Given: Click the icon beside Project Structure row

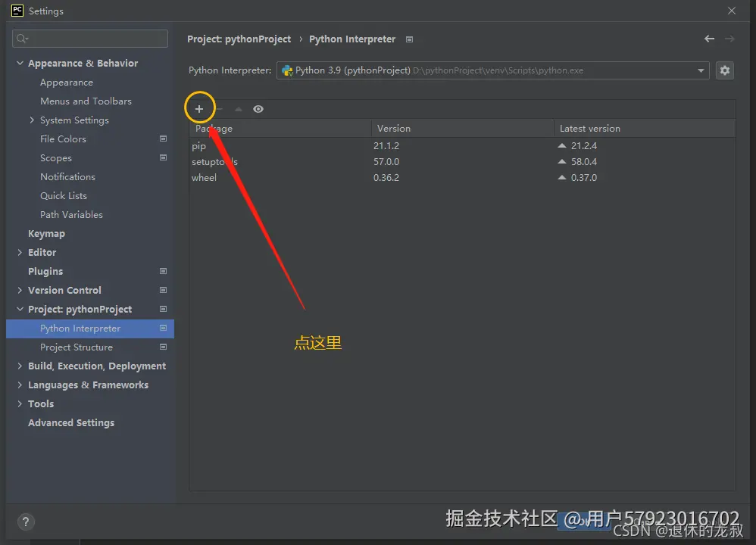Looking at the screenshot, I should tap(164, 347).
